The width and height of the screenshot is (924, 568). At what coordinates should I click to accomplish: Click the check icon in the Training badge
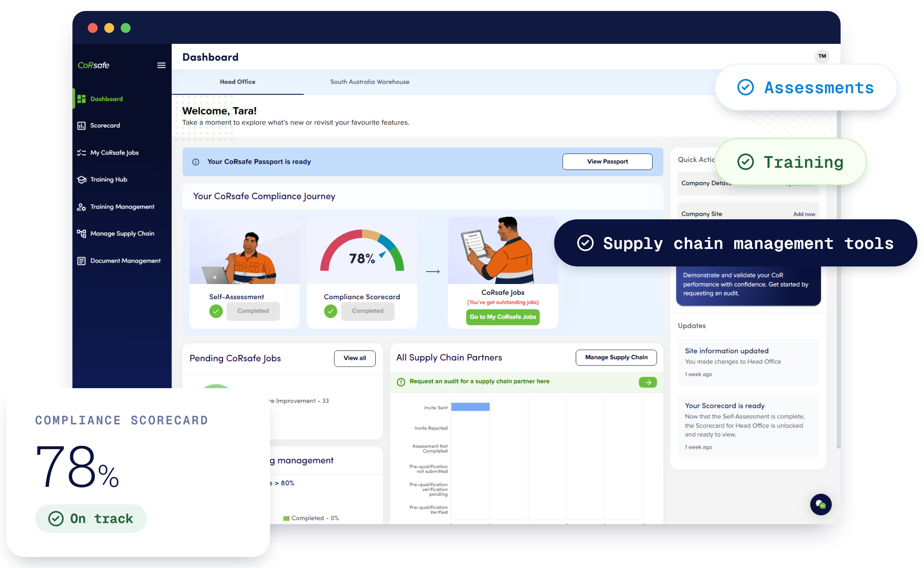tap(745, 162)
